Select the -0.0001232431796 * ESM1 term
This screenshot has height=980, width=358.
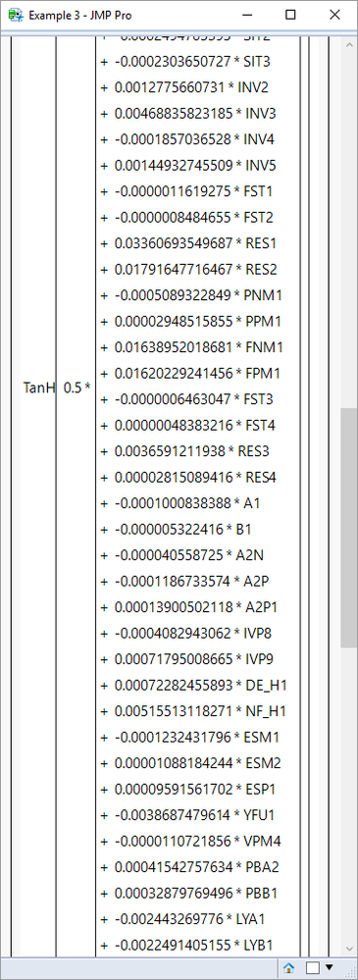point(197,738)
